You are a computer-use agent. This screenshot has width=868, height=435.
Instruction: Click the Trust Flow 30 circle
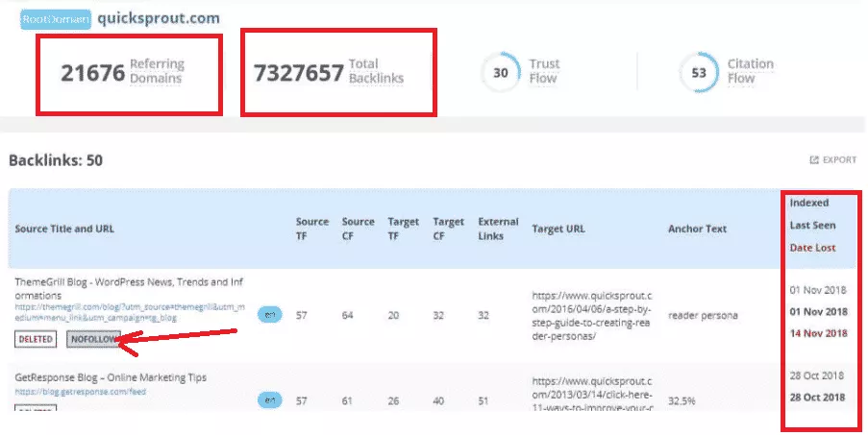[501, 72]
